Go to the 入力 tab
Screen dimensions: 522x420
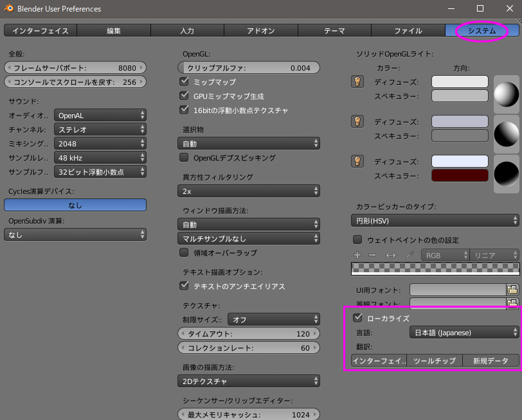[188, 31]
